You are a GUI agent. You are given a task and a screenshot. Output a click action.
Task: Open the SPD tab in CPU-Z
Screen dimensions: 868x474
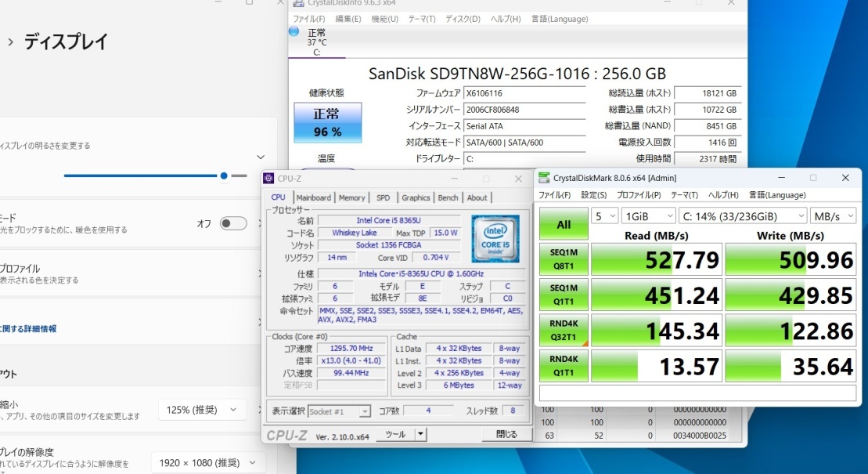pos(383,197)
